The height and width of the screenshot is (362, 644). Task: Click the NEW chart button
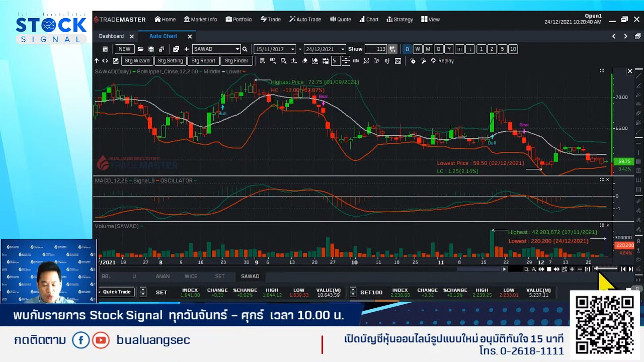point(124,49)
